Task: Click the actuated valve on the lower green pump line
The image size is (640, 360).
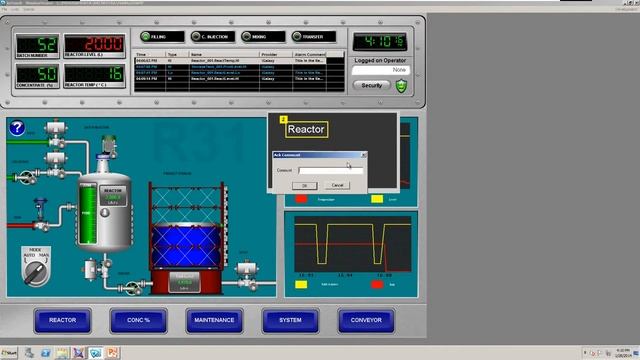Action: click(x=56, y=165)
